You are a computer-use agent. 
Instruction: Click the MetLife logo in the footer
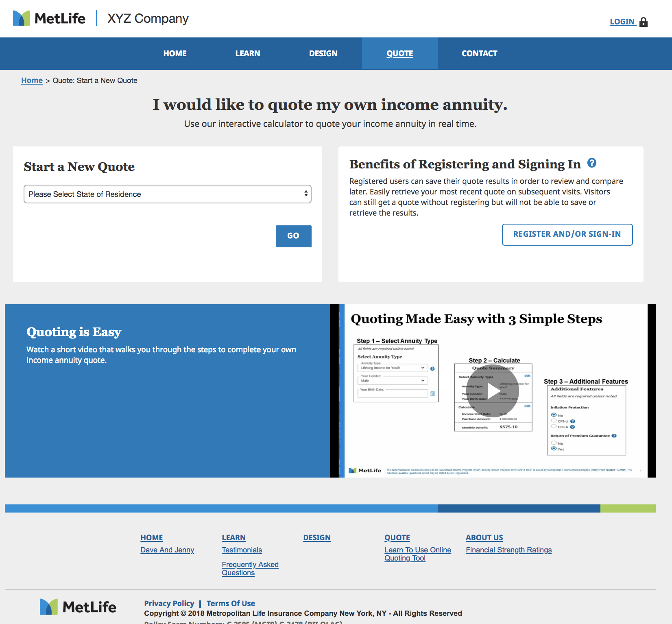coord(78,607)
